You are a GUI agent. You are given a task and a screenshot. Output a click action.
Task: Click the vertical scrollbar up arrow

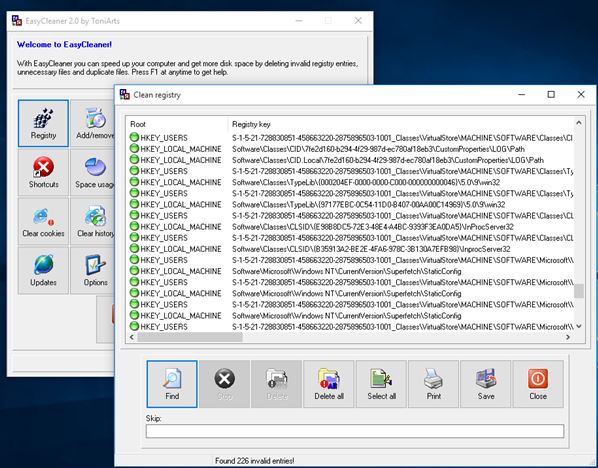[x=579, y=123]
